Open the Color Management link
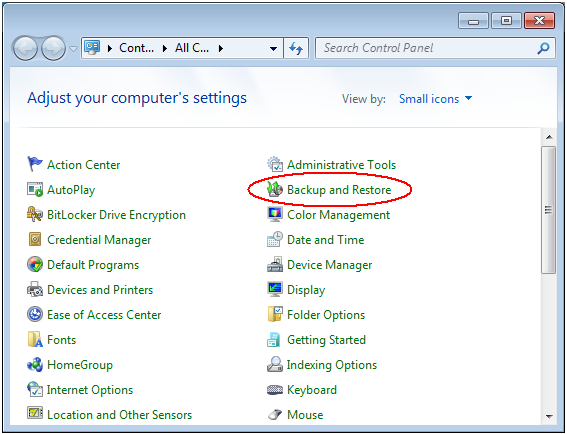The width and height of the screenshot is (567, 434). (x=338, y=215)
